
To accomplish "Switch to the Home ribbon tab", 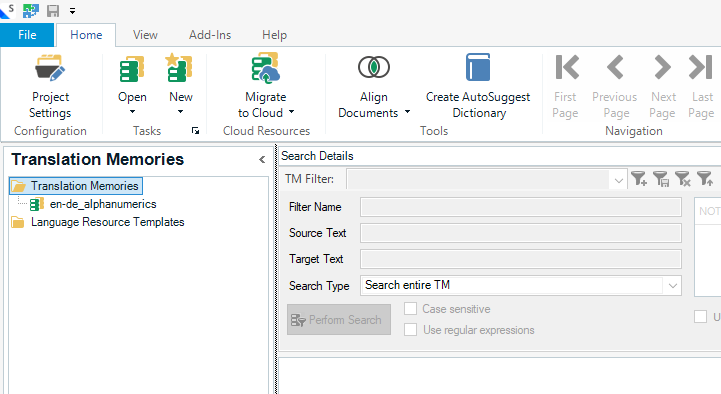I will [x=86, y=35].
